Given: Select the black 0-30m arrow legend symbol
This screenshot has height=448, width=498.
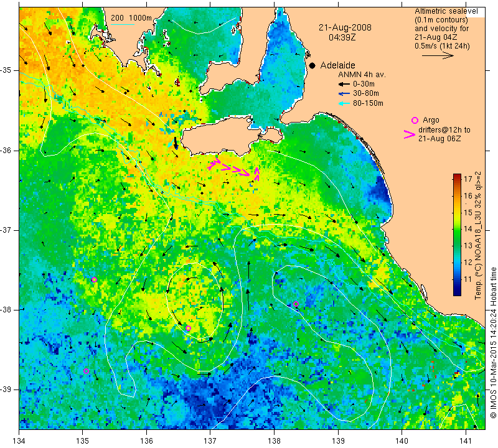Looking at the screenshot, I should point(344,84).
